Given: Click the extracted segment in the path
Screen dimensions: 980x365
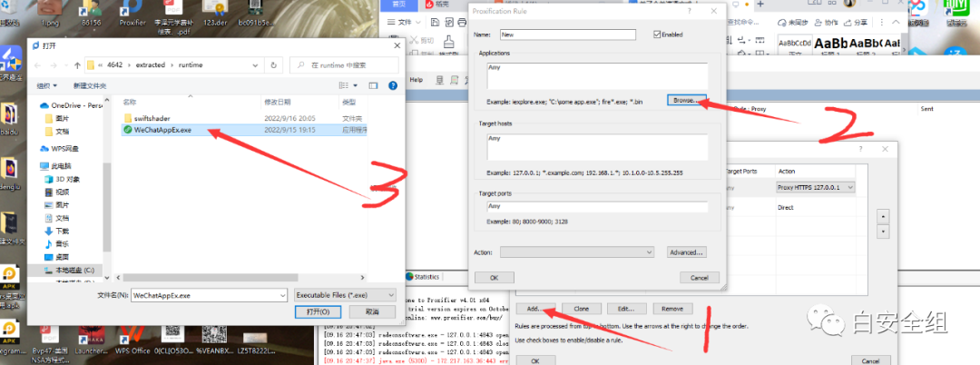Looking at the screenshot, I should 151,65.
